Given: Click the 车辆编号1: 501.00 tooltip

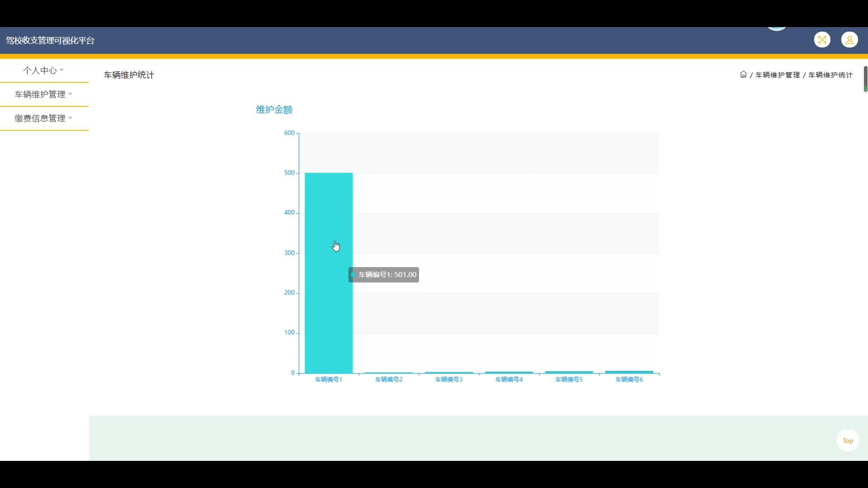Looking at the screenshot, I should (384, 275).
